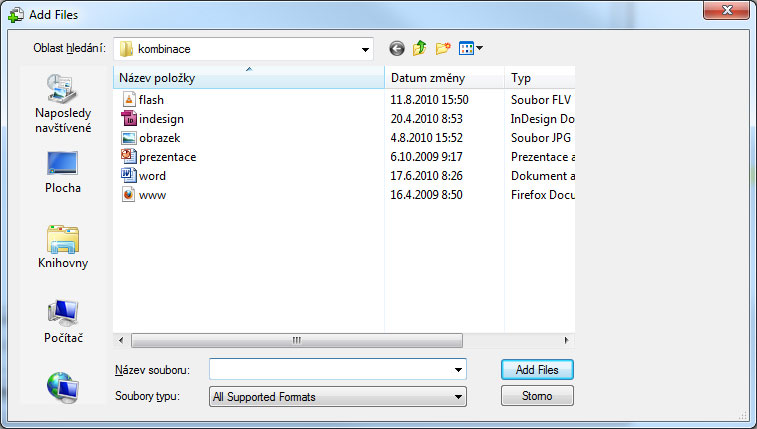Click the Back navigation arrow icon
This screenshot has height=429, width=757.
pos(397,48)
